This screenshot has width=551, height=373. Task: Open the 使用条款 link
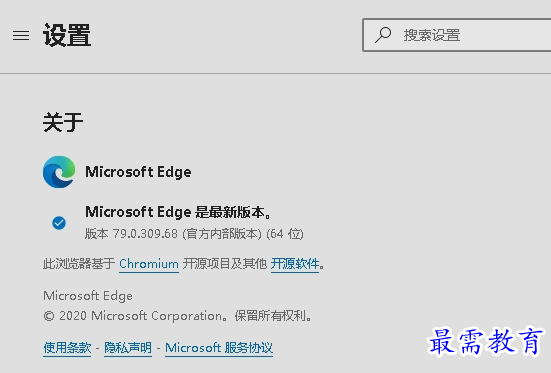coord(67,348)
